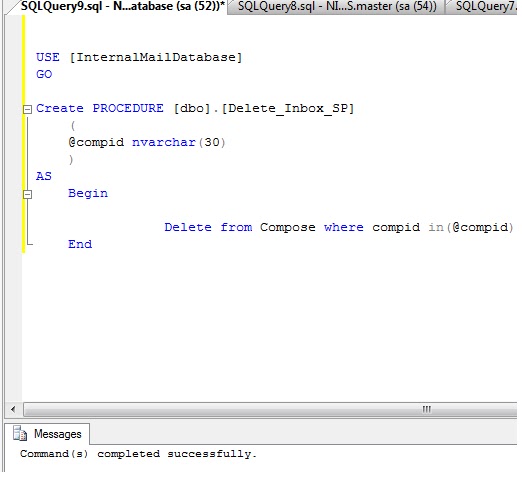Image resolution: width=522 pixels, height=478 pixels.
Task: Click the [dbo] schema name
Action: click(192, 109)
